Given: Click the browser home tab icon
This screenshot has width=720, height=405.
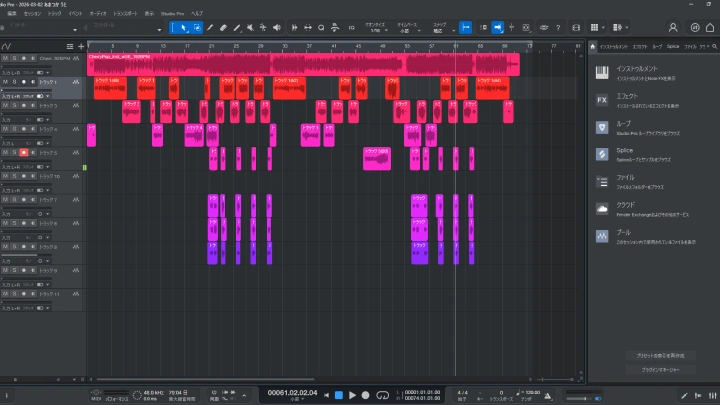Looking at the screenshot, I should click(x=593, y=46).
